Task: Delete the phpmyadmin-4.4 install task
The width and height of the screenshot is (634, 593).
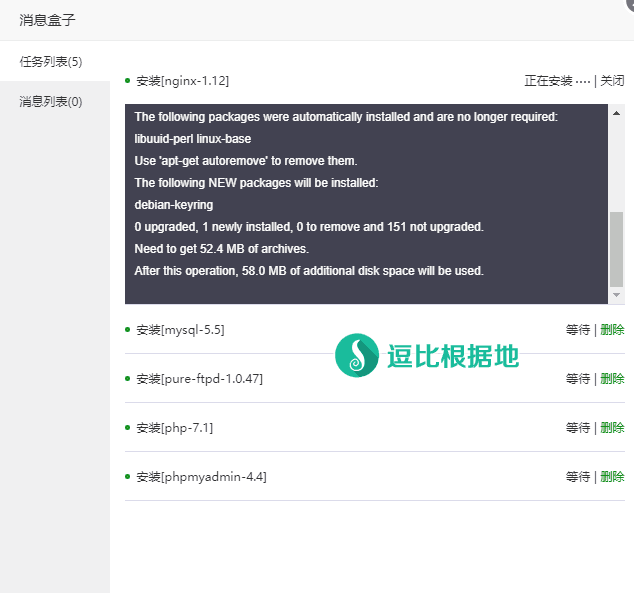Action: pos(612,477)
